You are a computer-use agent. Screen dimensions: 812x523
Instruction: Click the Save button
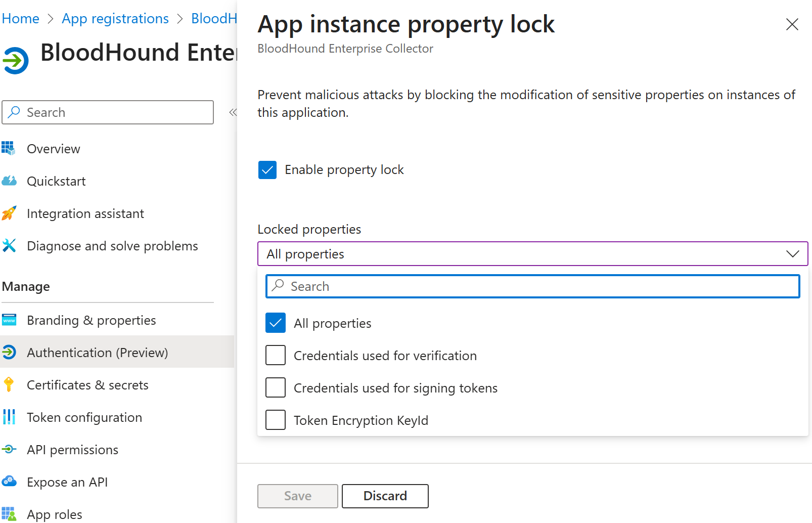298,496
